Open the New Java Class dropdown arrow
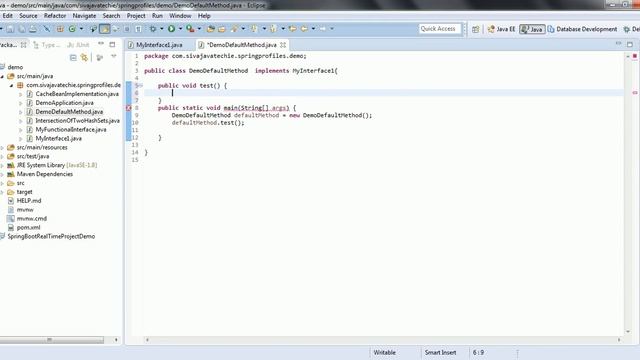640x360 pixels. coord(81,29)
